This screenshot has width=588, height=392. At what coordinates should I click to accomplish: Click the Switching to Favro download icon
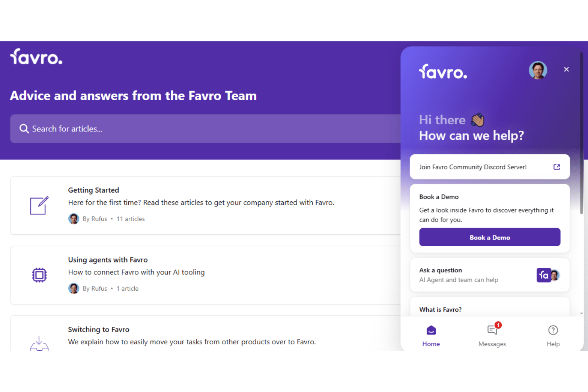tap(39, 343)
